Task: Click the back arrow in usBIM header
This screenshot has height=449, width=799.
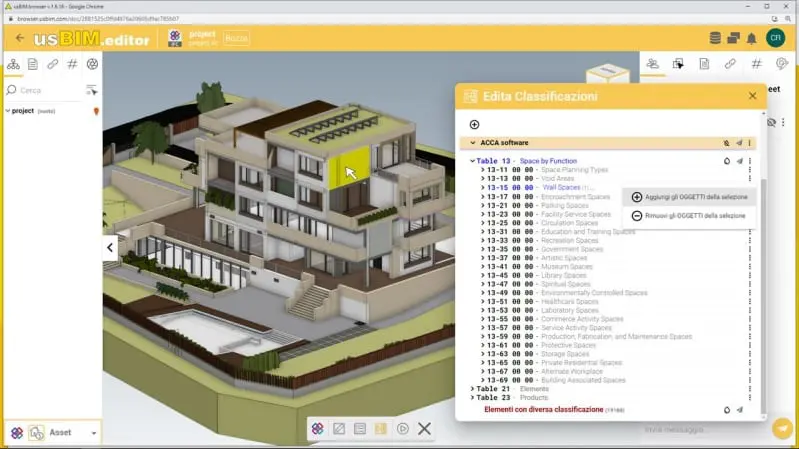Action: tap(20, 38)
